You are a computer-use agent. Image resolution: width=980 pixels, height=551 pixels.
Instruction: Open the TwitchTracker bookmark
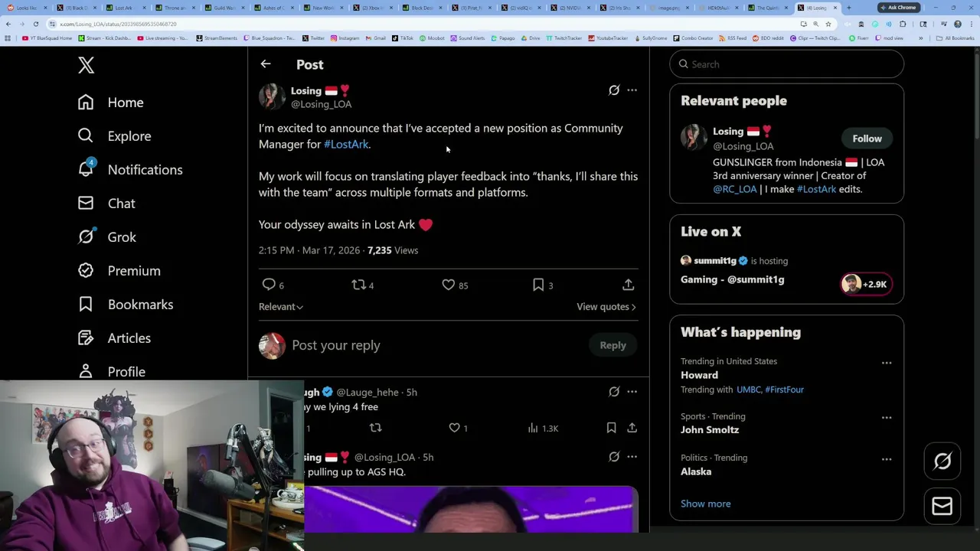click(564, 37)
